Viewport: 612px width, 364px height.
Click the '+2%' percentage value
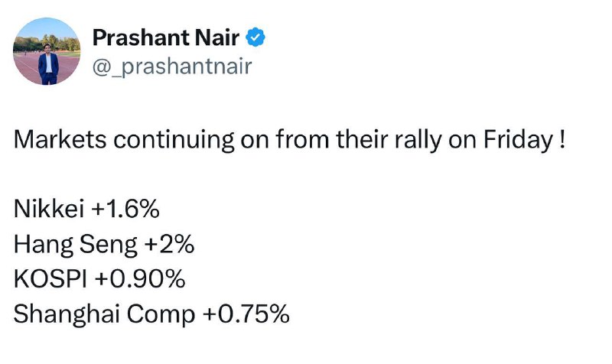169,244
